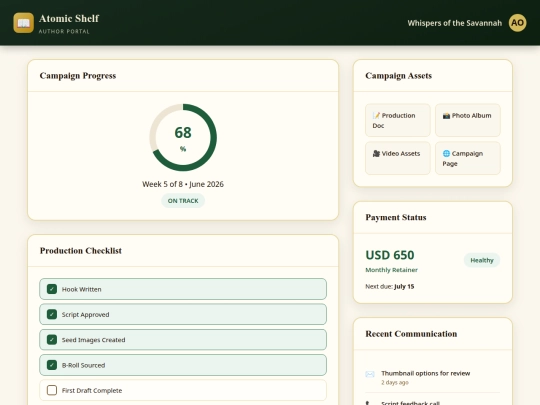Click the ON TRACK status badge

183,200
